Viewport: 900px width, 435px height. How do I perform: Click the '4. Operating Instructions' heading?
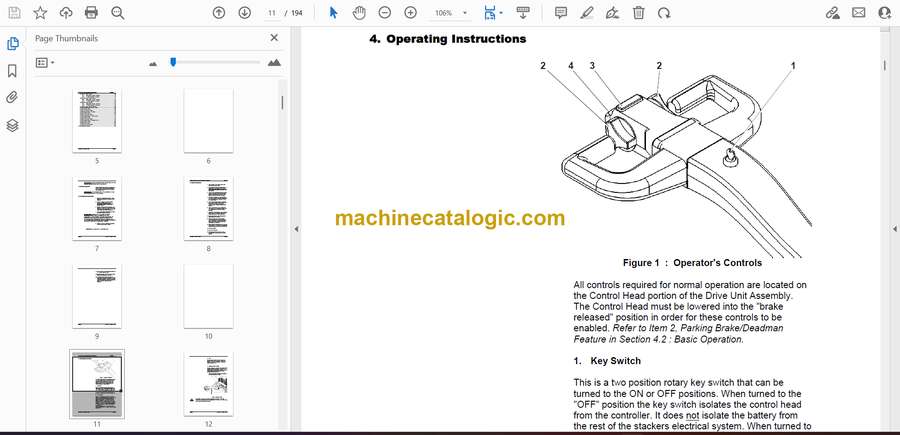click(448, 39)
